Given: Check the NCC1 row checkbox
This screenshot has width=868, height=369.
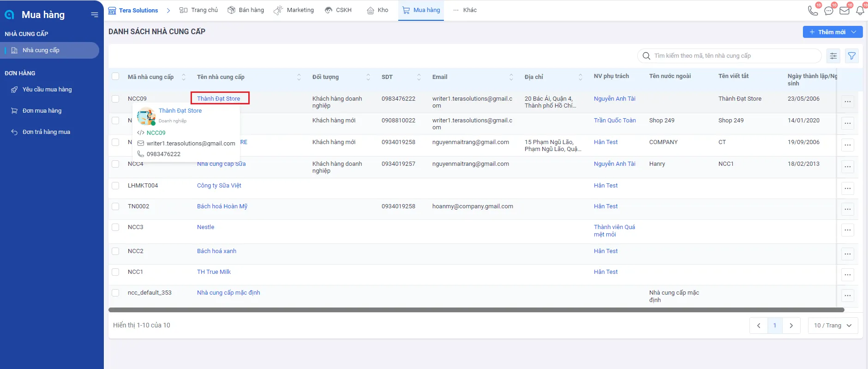Looking at the screenshot, I should click(115, 272).
